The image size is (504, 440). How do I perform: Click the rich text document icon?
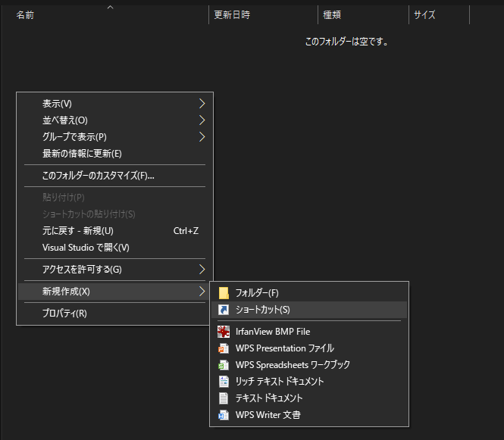click(x=224, y=382)
